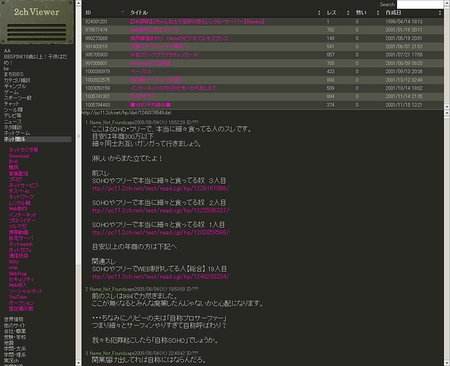
Task: Open the ネットワーク board
Action: 21,197
